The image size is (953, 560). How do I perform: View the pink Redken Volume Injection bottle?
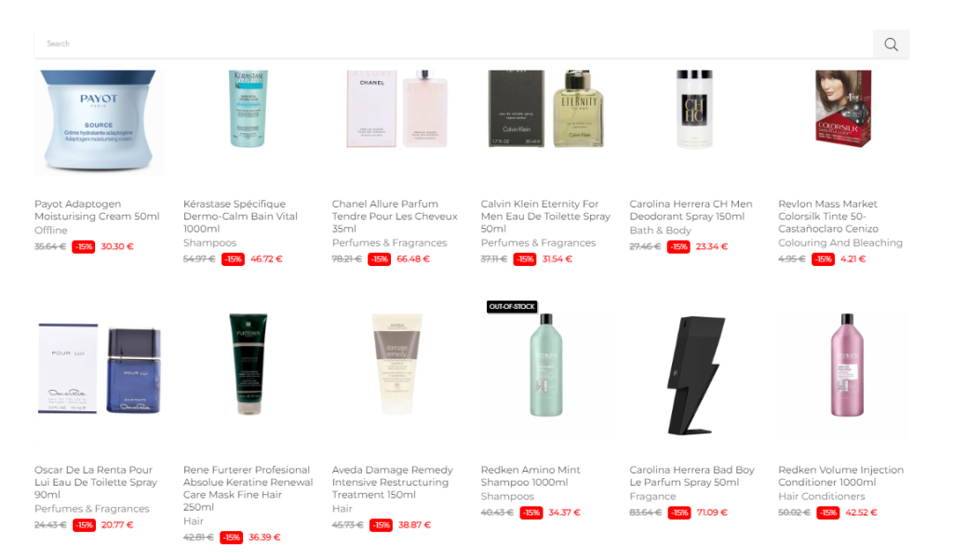[x=847, y=365]
